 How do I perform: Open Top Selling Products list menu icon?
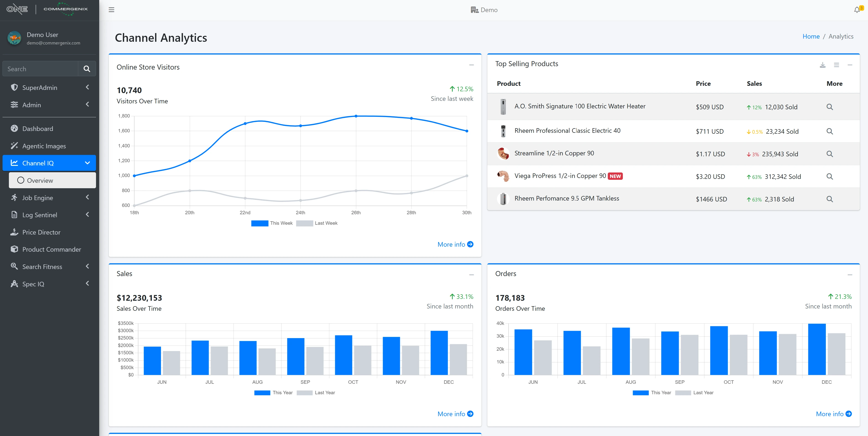(x=836, y=65)
